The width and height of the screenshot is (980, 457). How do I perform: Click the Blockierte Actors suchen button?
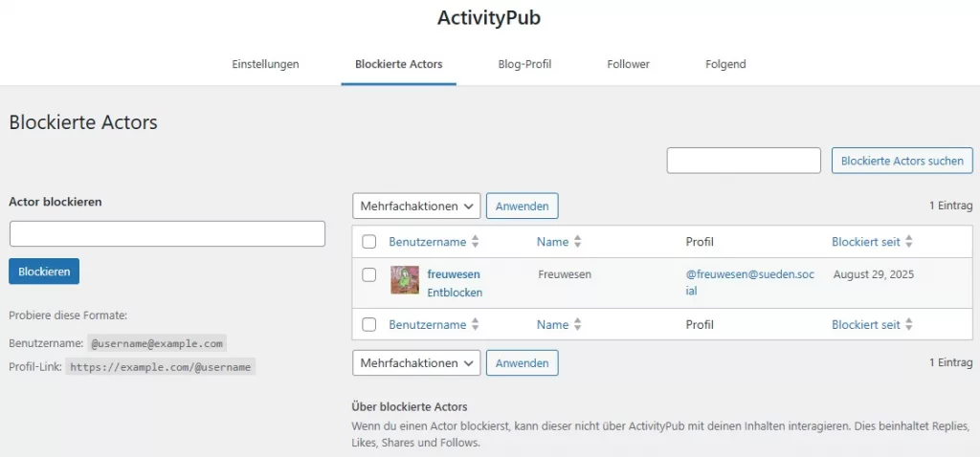(x=902, y=161)
